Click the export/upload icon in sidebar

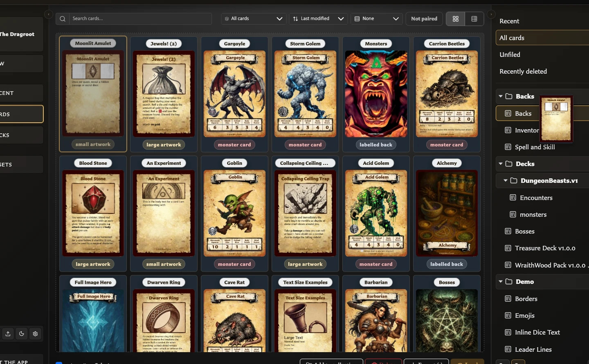click(x=8, y=334)
